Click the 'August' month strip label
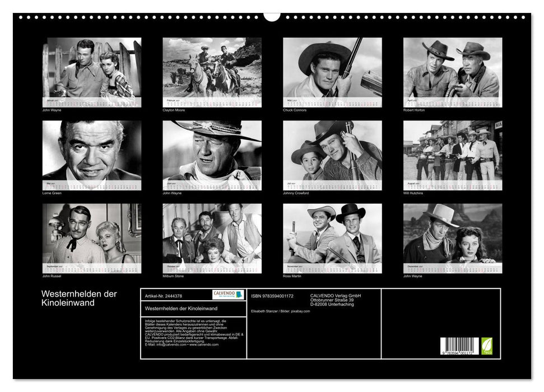The height and width of the screenshot is (392, 544). (x=413, y=183)
